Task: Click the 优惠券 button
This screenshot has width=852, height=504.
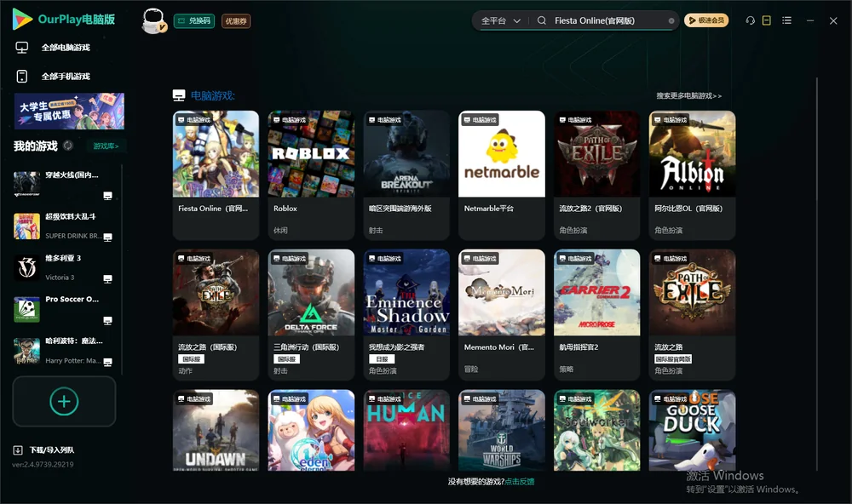Action: 236,21
